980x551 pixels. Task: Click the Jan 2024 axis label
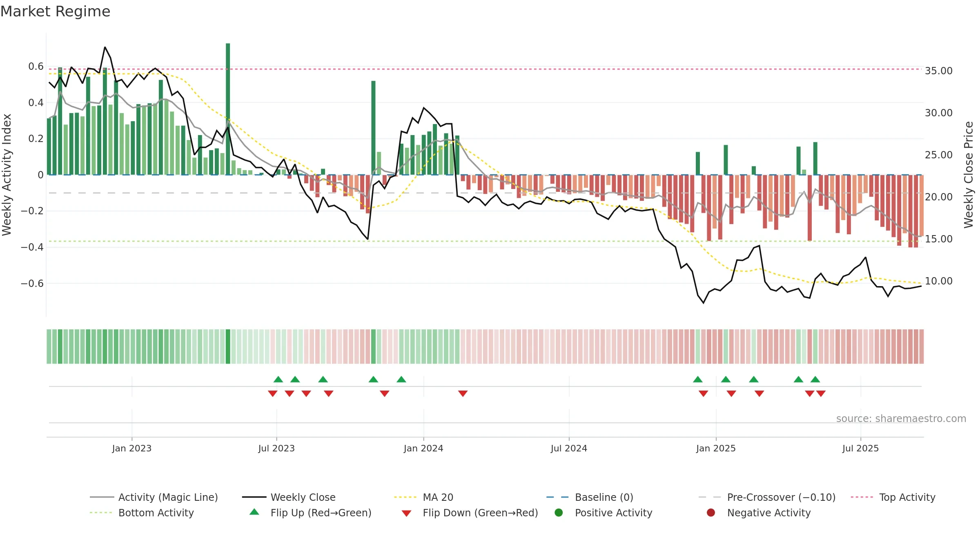click(423, 448)
